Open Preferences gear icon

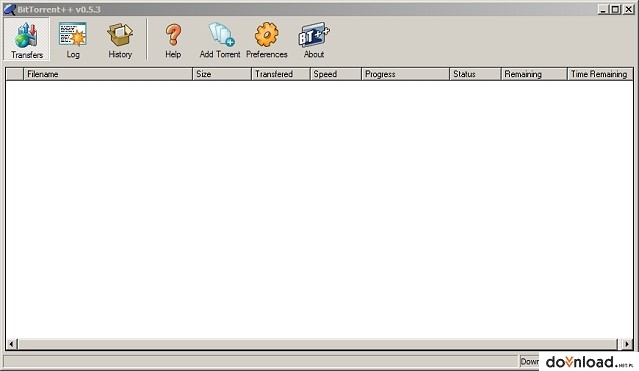click(x=267, y=35)
